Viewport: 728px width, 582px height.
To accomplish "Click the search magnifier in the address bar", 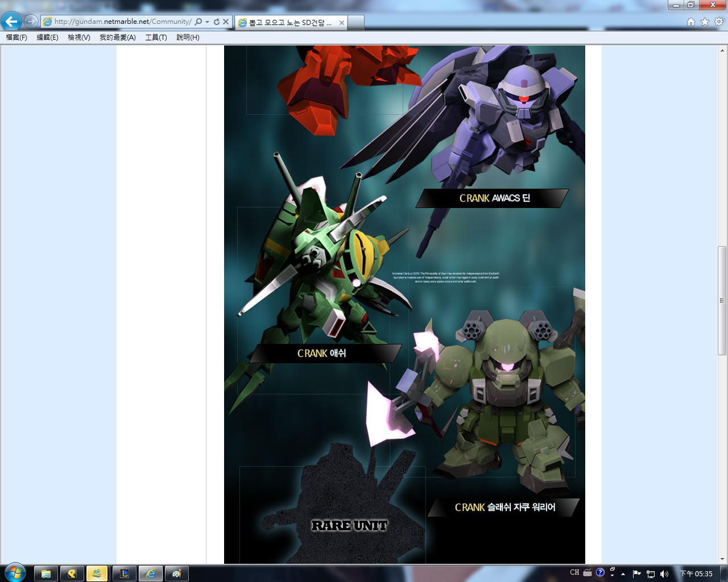I will [x=198, y=22].
